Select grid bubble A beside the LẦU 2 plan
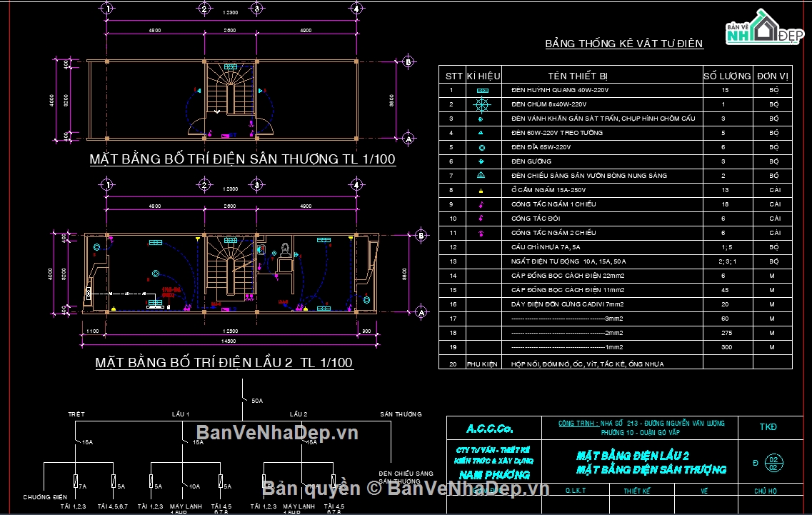The image size is (812, 515). click(421, 312)
